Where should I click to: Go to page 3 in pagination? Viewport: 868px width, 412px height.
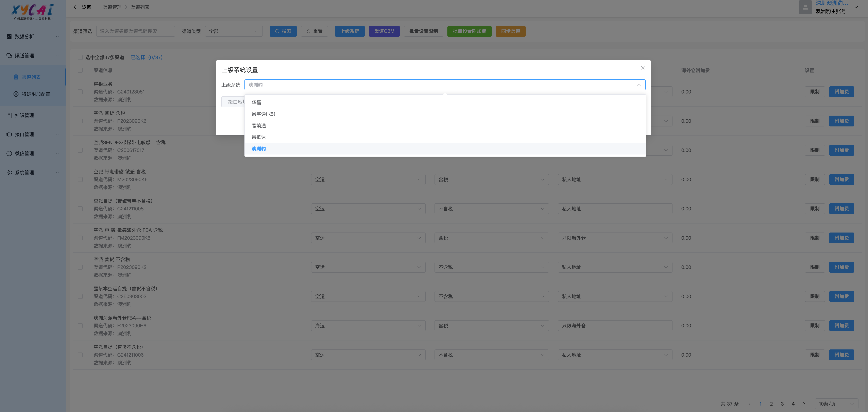[782, 404]
